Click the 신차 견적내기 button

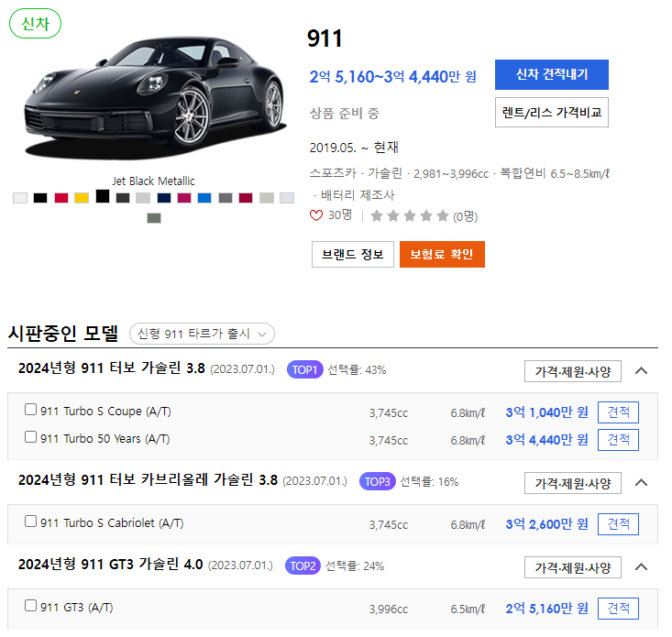[x=552, y=74]
